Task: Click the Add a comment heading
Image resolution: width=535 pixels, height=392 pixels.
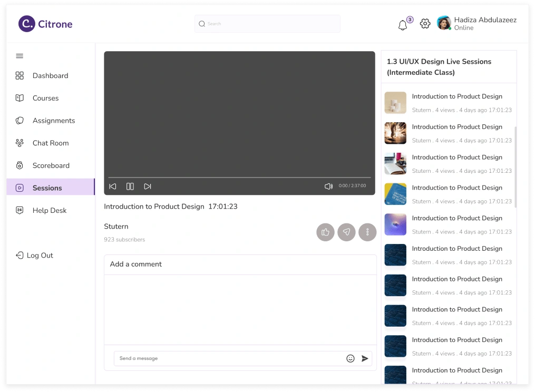Action: click(x=136, y=264)
